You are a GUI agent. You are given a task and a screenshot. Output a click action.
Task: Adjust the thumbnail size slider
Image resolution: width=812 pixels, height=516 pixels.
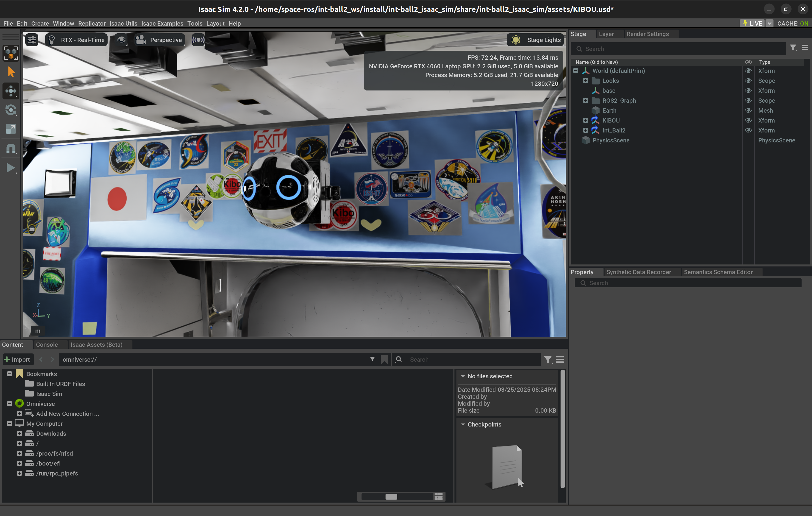[391, 496]
